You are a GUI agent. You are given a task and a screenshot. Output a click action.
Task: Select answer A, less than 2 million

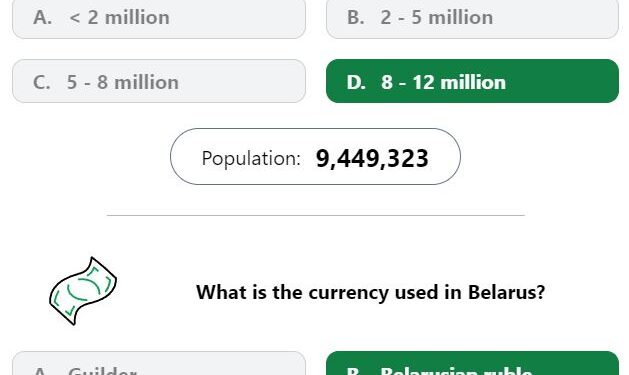pos(159,18)
